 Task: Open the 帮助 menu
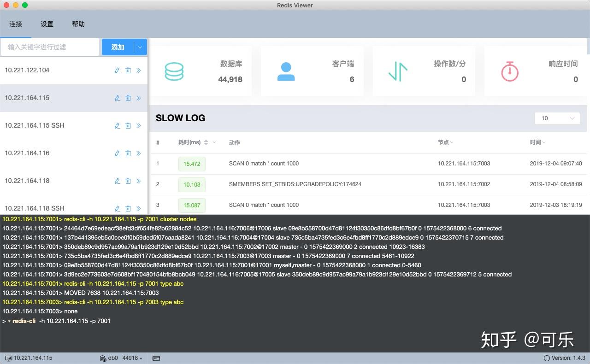(x=78, y=24)
